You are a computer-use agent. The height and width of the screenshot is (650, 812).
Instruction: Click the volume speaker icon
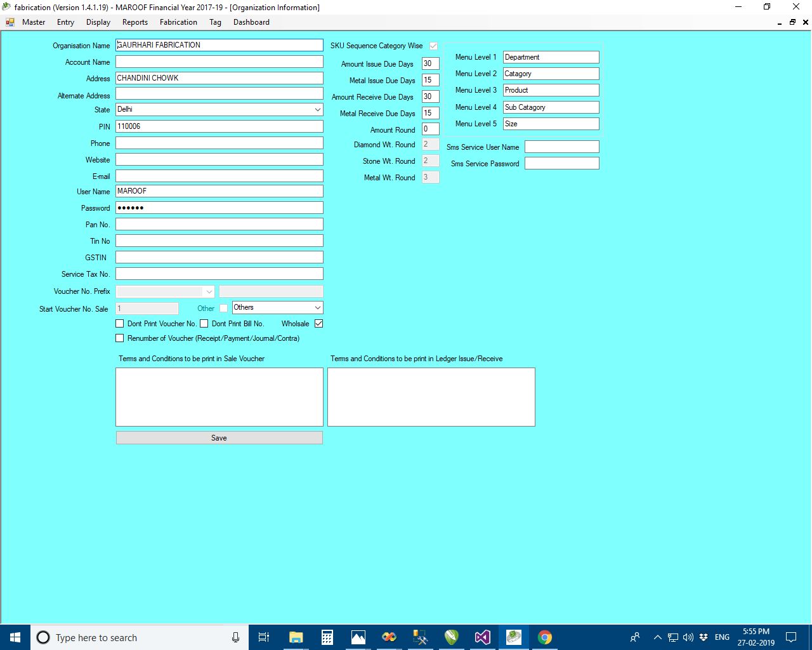tap(688, 637)
